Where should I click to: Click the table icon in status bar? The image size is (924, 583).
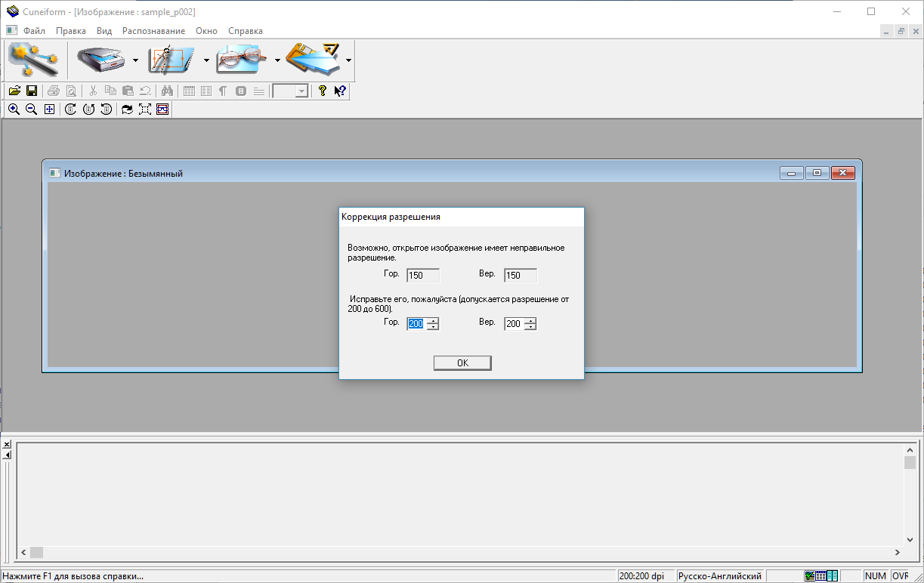pos(820,576)
